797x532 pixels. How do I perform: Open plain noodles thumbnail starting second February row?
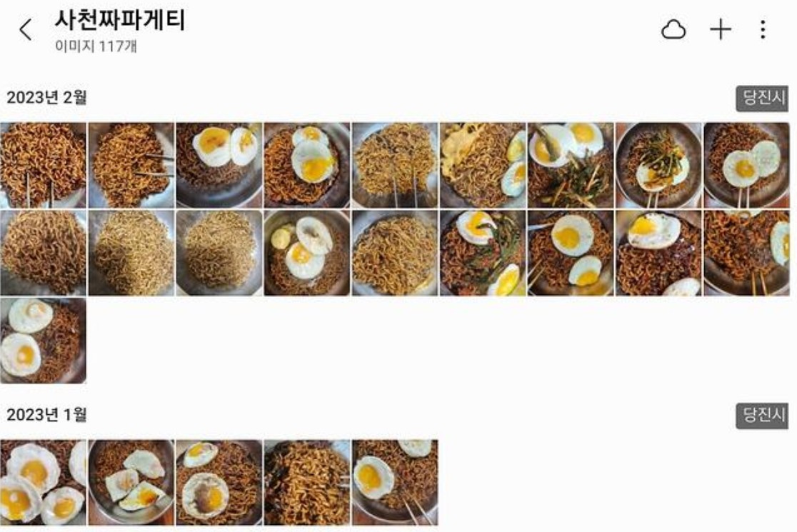tap(43, 253)
